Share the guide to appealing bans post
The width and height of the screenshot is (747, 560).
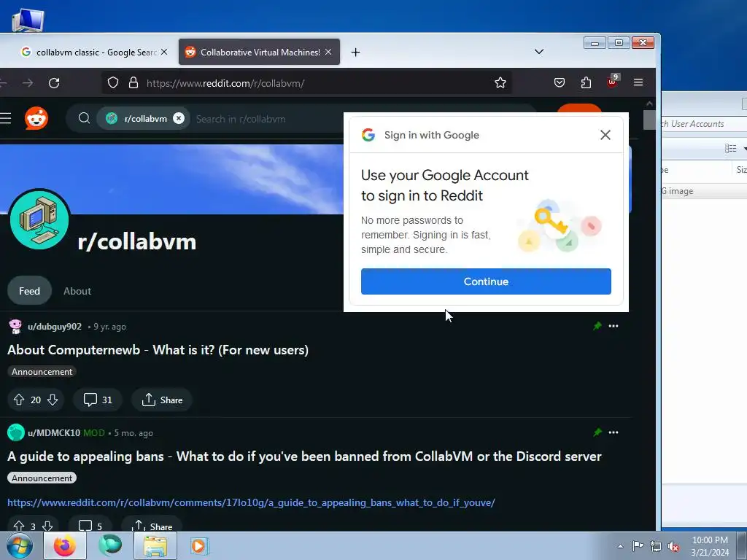coord(152,526)
